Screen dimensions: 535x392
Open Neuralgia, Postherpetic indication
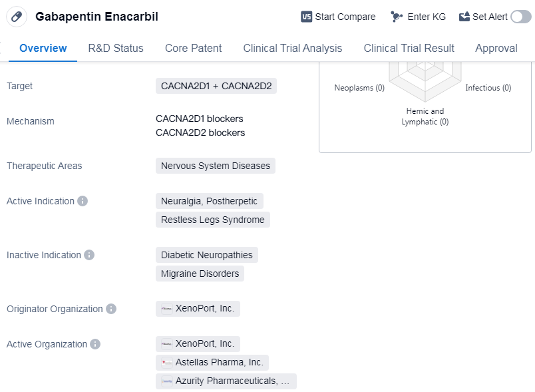[x=209, y=201]
